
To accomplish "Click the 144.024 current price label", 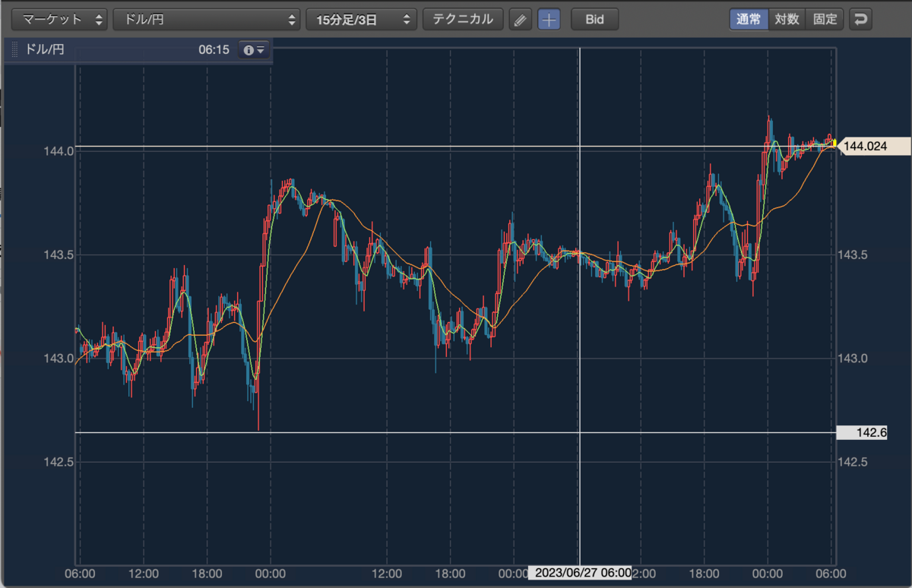I will tap(872, 147).
